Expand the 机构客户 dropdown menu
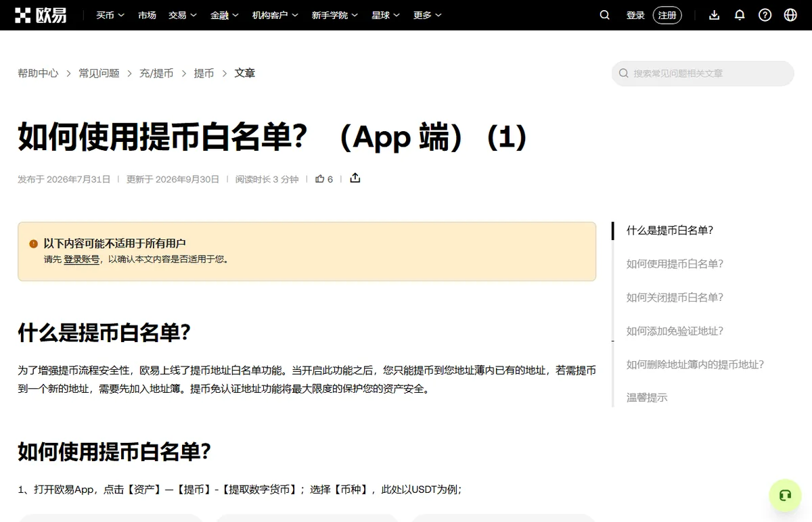This screenshot has width=812, height=522. coord(275,15)
